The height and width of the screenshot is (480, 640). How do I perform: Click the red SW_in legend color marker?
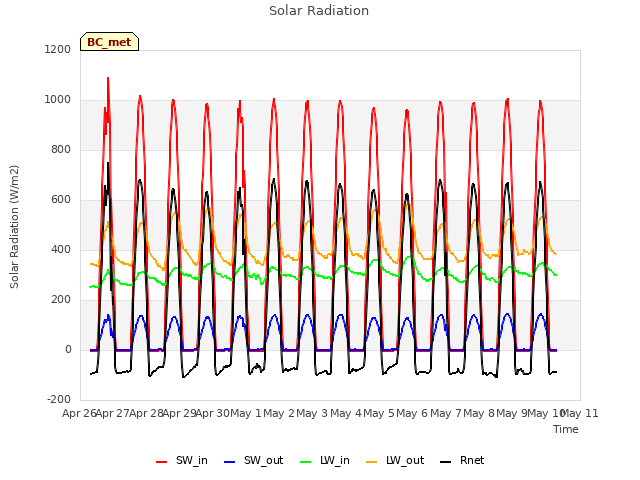point(162,462)
